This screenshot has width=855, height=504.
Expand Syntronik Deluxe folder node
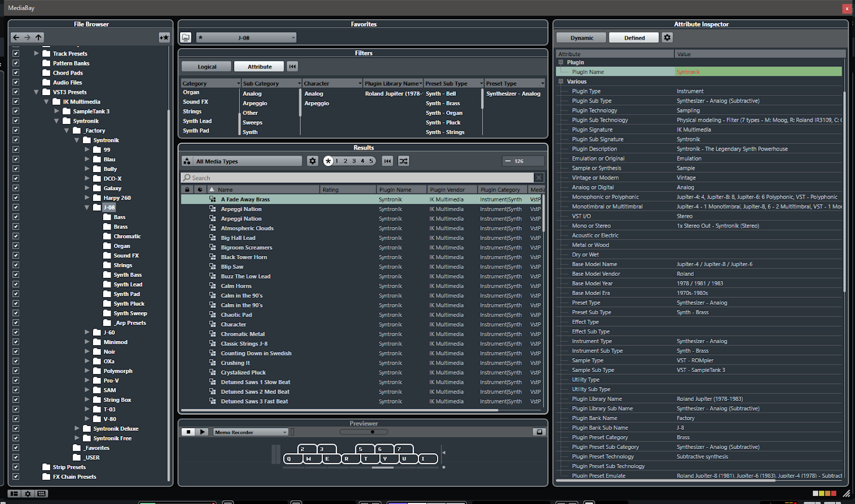(77, 429)
